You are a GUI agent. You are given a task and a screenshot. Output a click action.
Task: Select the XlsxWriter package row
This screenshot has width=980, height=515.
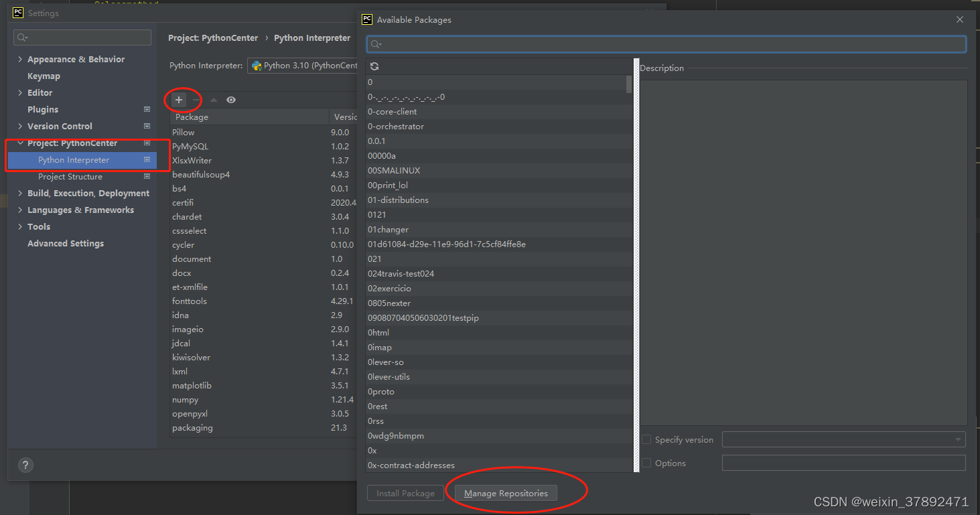264,161
